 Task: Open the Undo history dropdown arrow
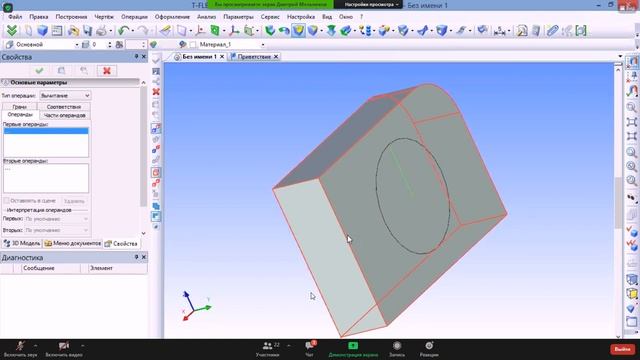[x=133, y=31]
